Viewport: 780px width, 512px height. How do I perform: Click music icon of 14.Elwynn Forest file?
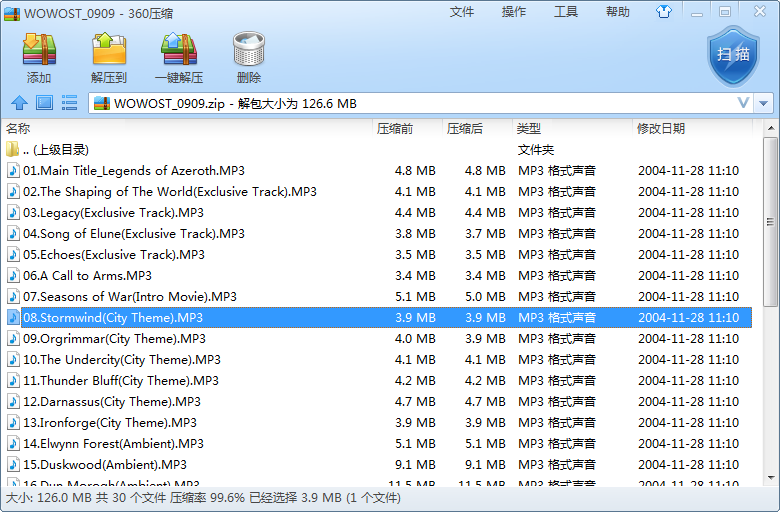tap(13, 443)
